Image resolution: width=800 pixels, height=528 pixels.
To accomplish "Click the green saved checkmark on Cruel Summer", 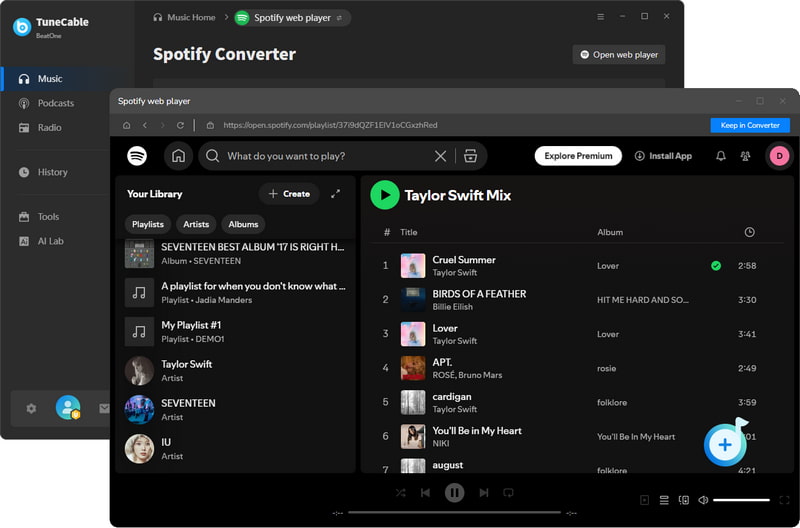I will click(716, 266).
